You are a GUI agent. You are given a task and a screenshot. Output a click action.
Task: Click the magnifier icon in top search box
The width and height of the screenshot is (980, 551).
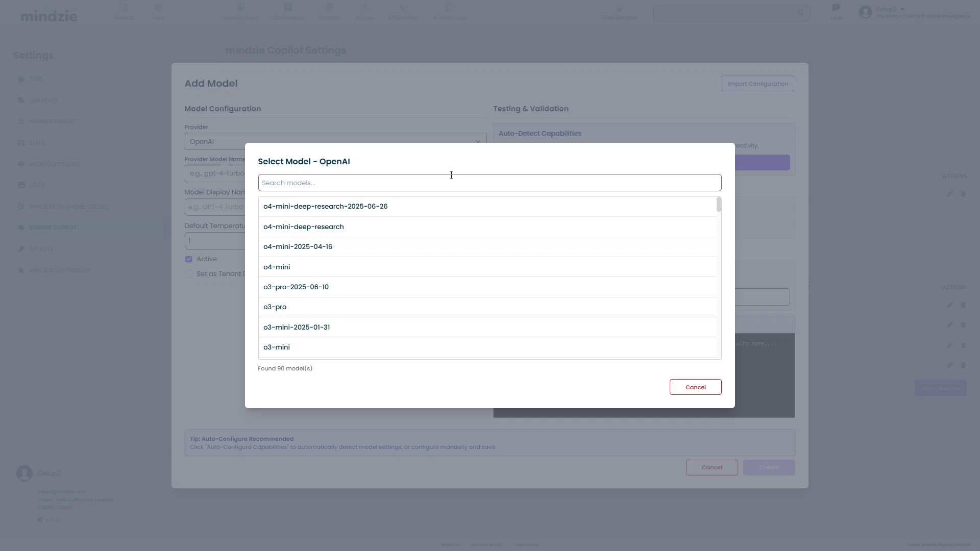pyautogui.click(x=800, y=13)
